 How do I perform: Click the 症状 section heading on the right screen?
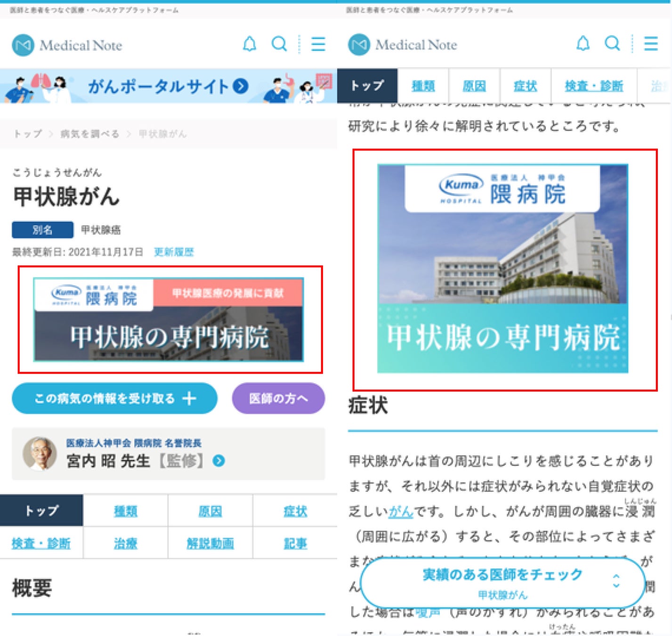click(x=368, y=405)
